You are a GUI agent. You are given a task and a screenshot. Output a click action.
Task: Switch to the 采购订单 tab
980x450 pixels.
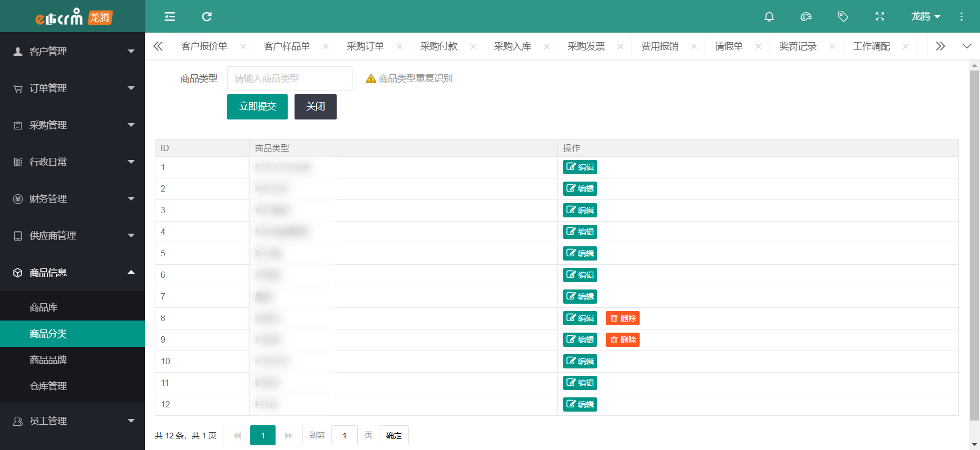coord(365,46)
